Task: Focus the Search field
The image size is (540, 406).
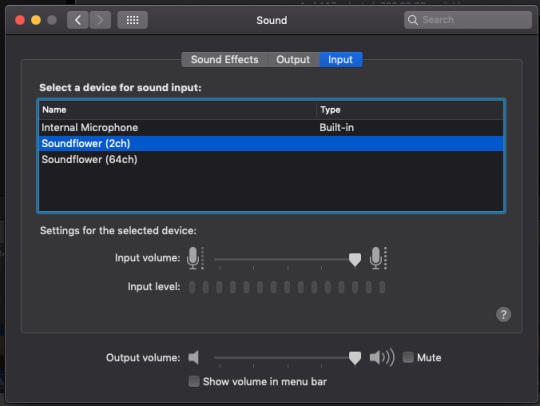Action: 468,20
